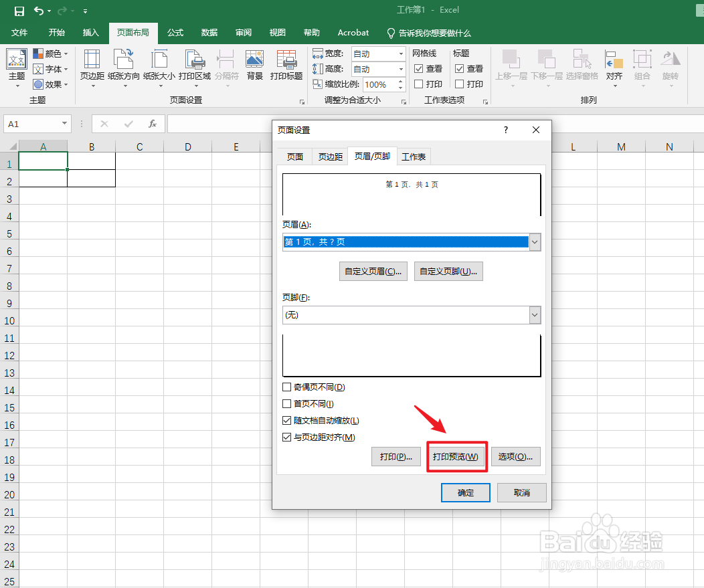704x588 pixels.
Task: Launch Scale to Fit dialog launcher
Action: pyautogui.click(x=404, y=102)
